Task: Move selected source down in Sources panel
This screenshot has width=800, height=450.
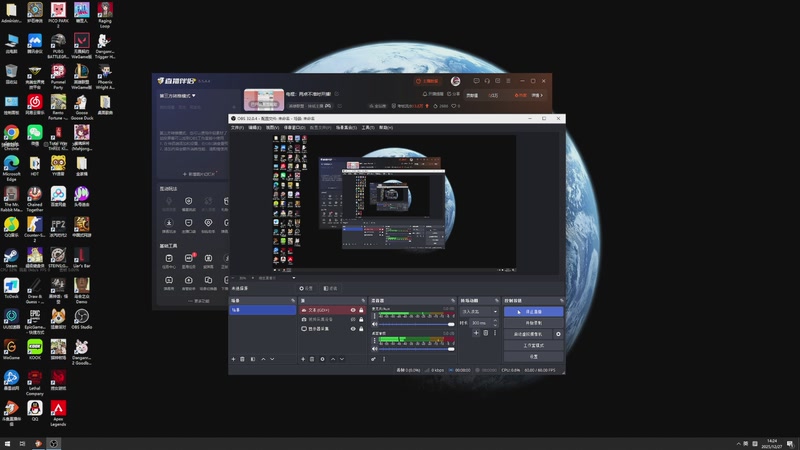Action: coord(342,359)
